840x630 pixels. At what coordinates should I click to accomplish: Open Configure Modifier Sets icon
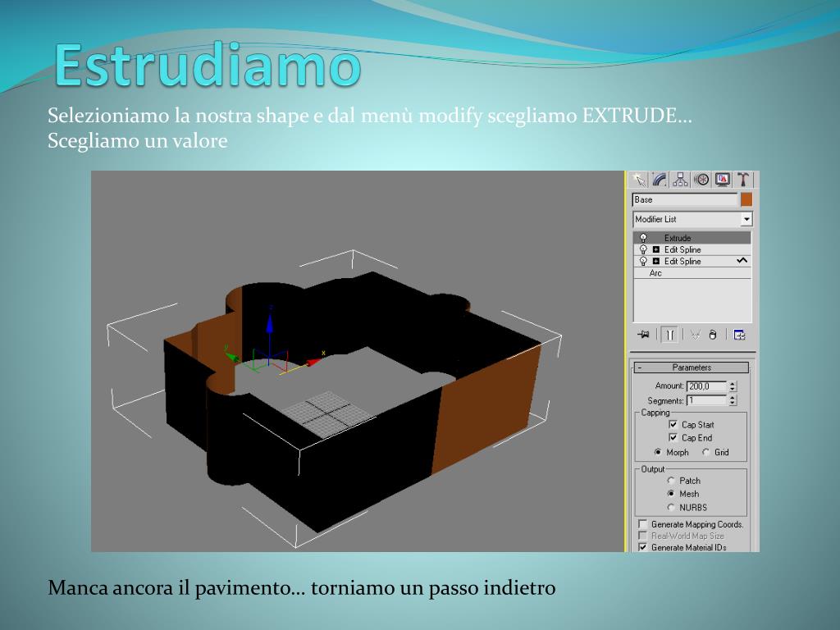point(739,335)
